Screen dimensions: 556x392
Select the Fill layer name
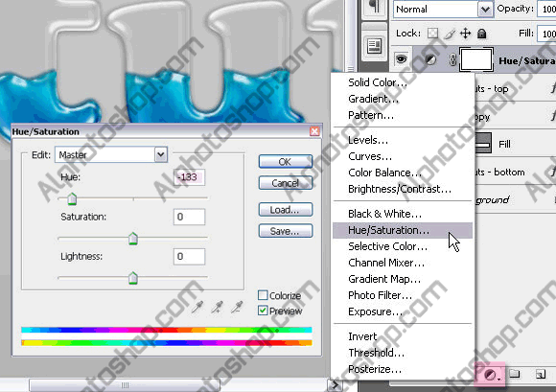(504, 144)
